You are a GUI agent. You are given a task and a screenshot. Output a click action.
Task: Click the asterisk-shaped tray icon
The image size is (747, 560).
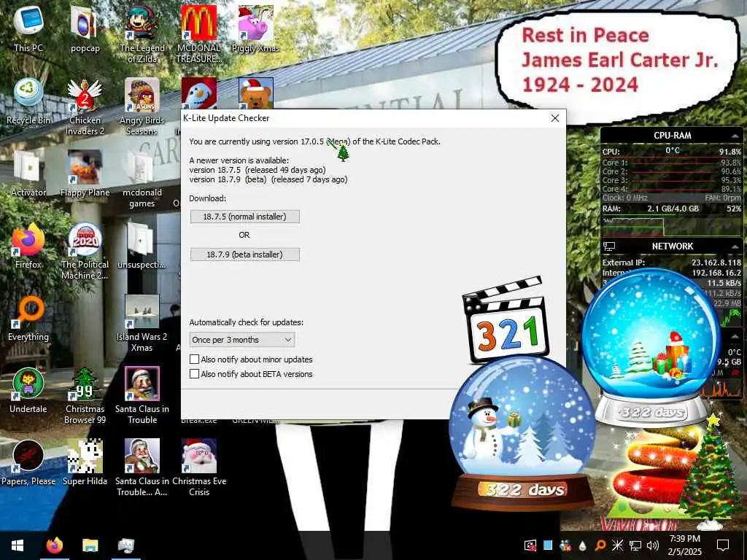coord(617,545)
